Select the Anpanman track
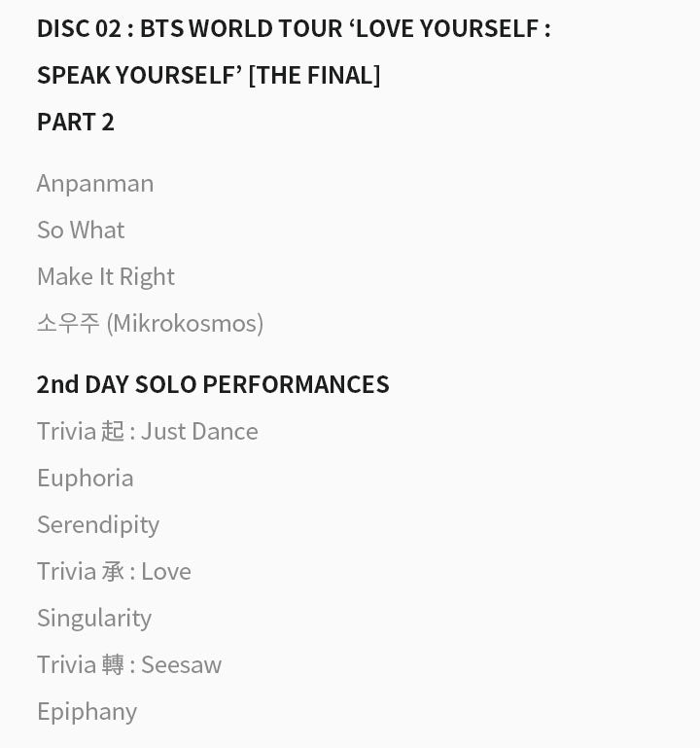This screenshot has width=700, height=748. coord(95,183)
